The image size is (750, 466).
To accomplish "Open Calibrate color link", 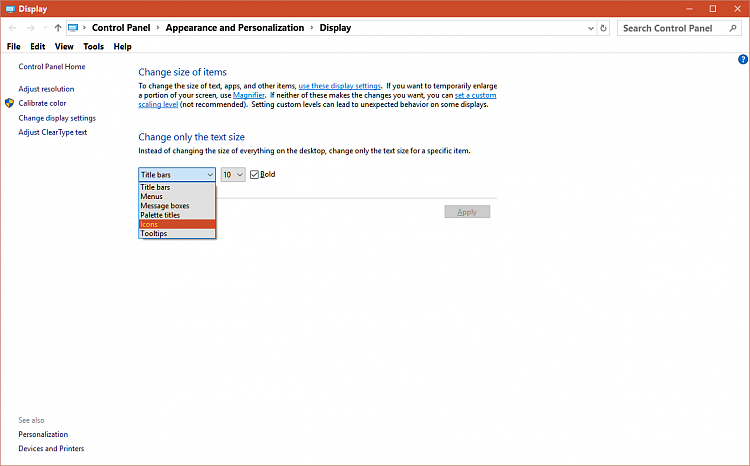I will tap(42, 103).
